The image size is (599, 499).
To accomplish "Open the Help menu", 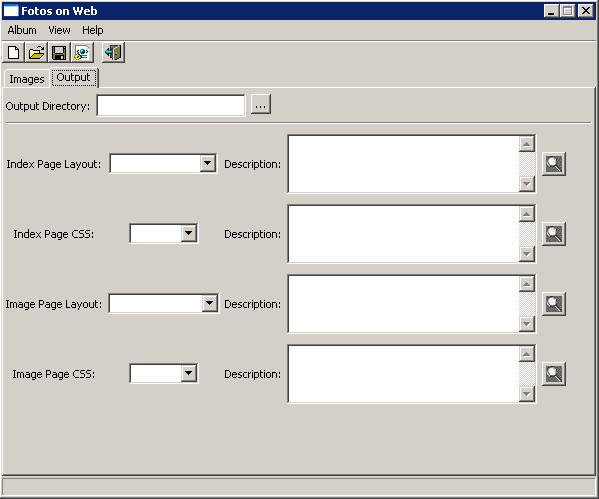I will point(92,30).
